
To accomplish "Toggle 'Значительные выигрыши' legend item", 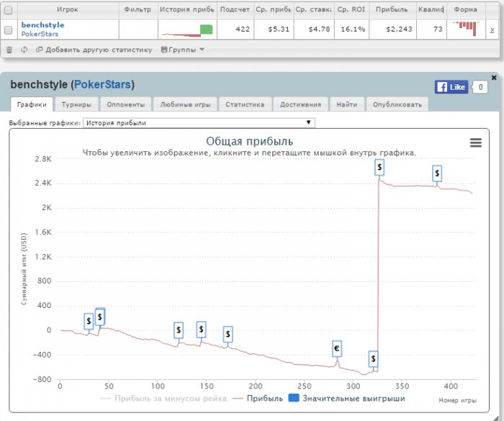I will click(353, 398).
